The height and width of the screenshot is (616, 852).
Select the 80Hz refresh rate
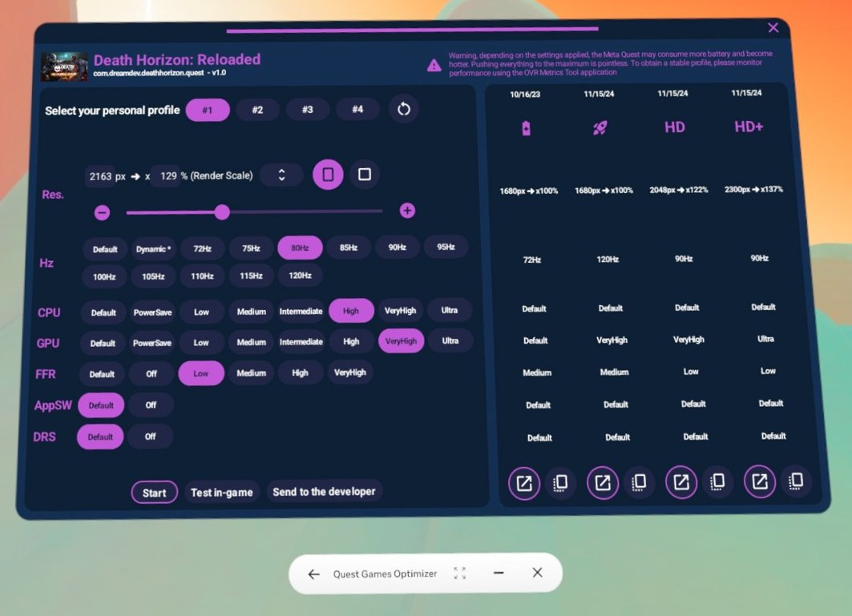[300, 248]
